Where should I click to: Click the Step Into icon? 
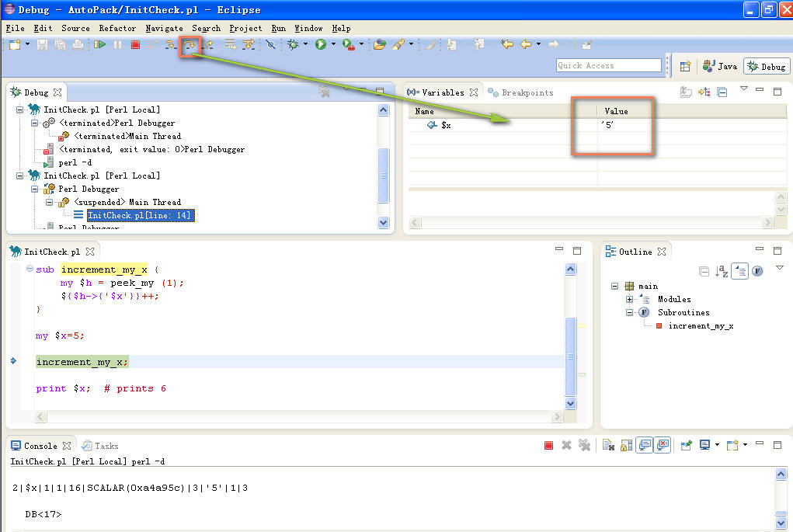170,44
